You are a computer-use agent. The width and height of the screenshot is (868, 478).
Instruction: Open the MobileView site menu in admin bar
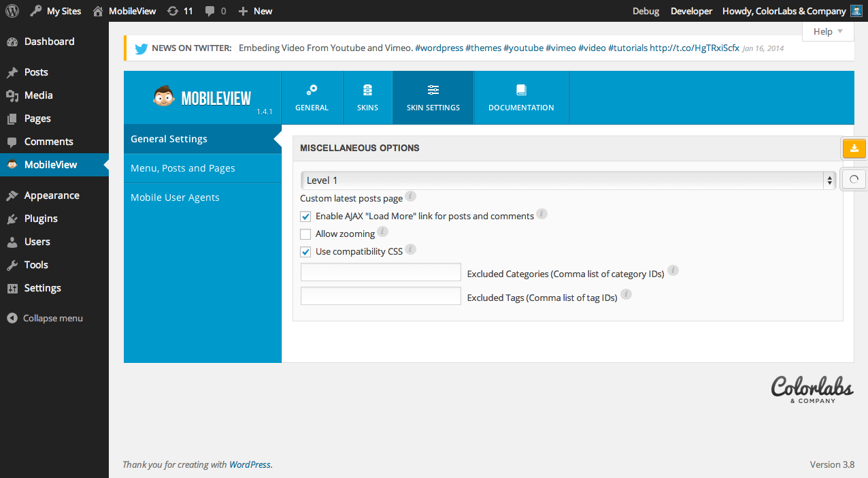(x=124, y=11)
